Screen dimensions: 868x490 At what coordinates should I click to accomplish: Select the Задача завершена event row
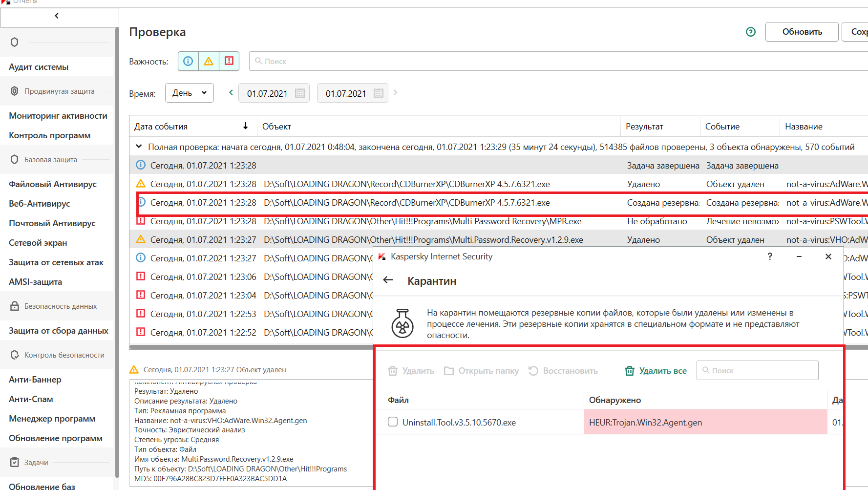pyautogui.click(x=498, y=165)
